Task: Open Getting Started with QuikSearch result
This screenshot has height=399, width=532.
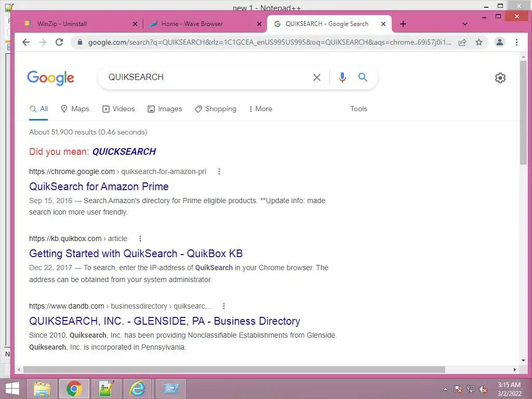Action: click(x=136, y=254)
